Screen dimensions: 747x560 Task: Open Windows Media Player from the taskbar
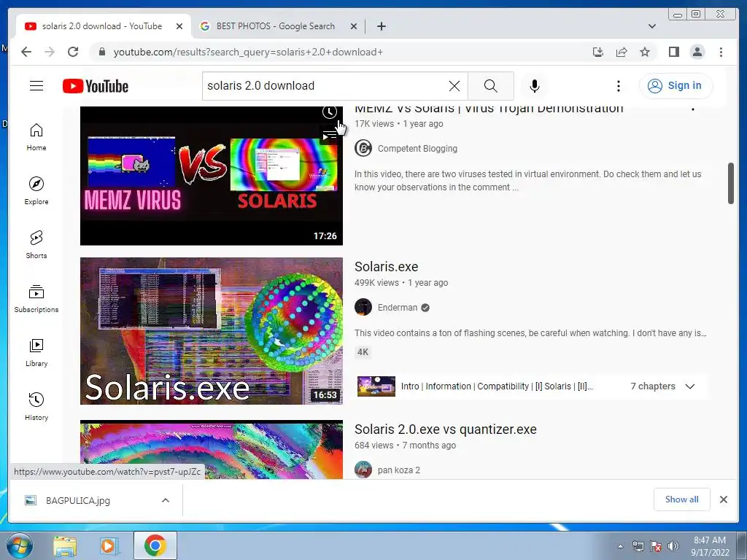click(109, 545)
